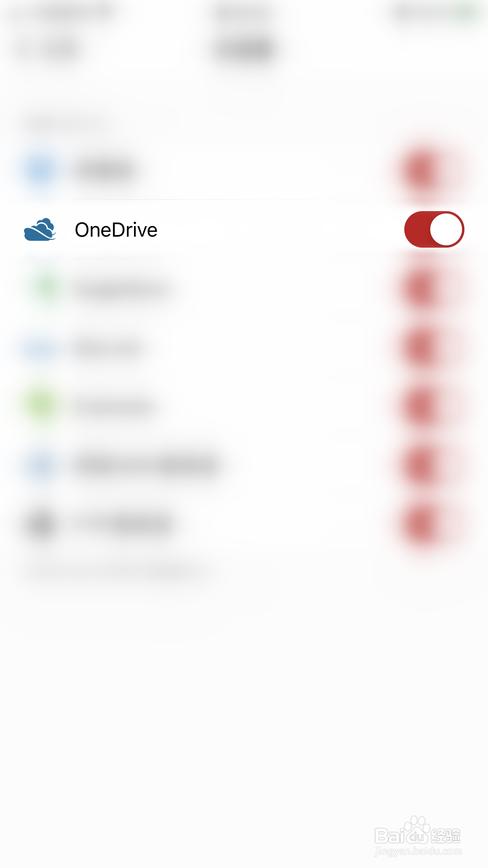Tap the bright green round blurred icon
The height and width of the screenshot is (868, 488).
pos(41,405)
